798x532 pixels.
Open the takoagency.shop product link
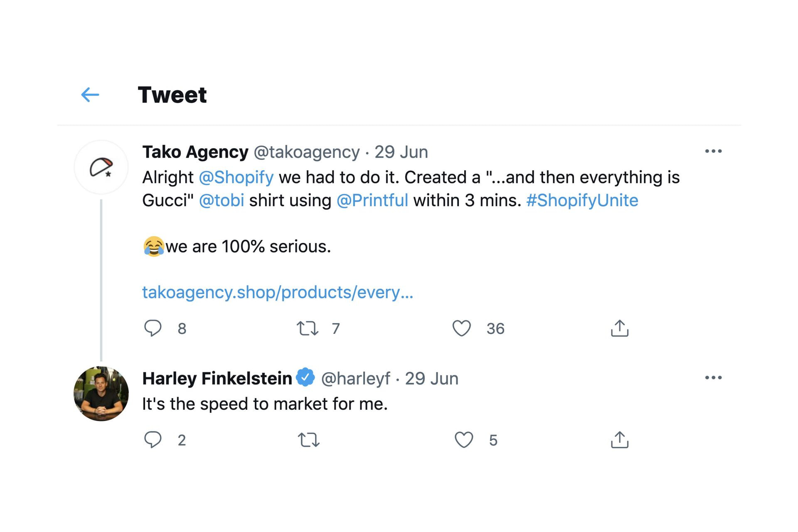(278, 292)
